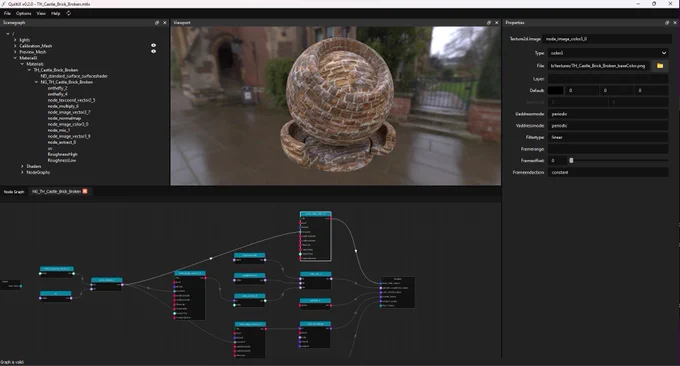Browse for texture file with folder icon
This screenshot has height=366, width=680.
660,66
